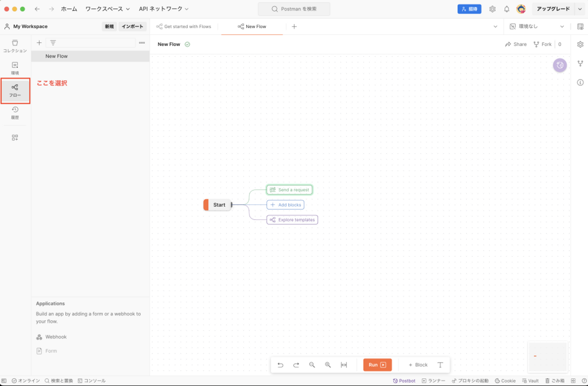Open the settings gear in header
Screen dimensions: 588x386
point(492,9)
